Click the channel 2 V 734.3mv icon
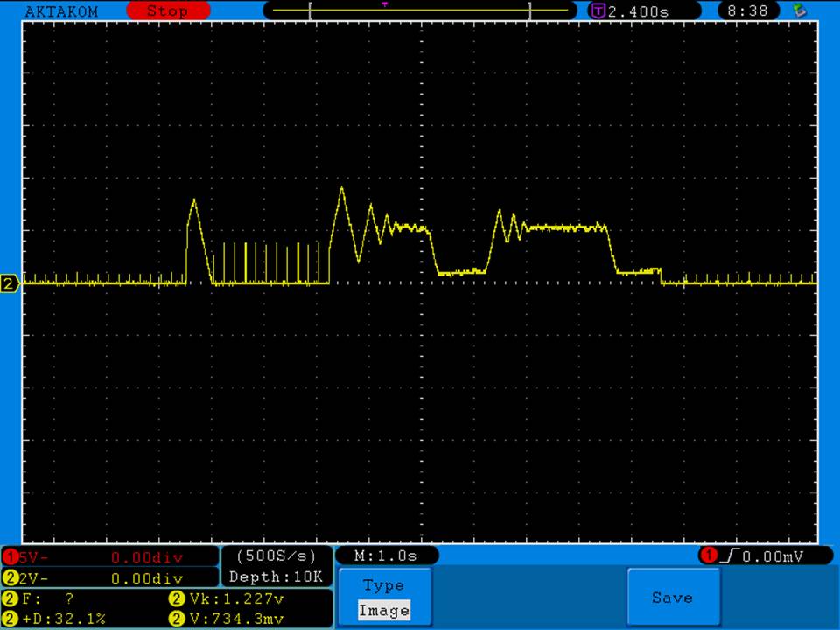 click(174, 619)
